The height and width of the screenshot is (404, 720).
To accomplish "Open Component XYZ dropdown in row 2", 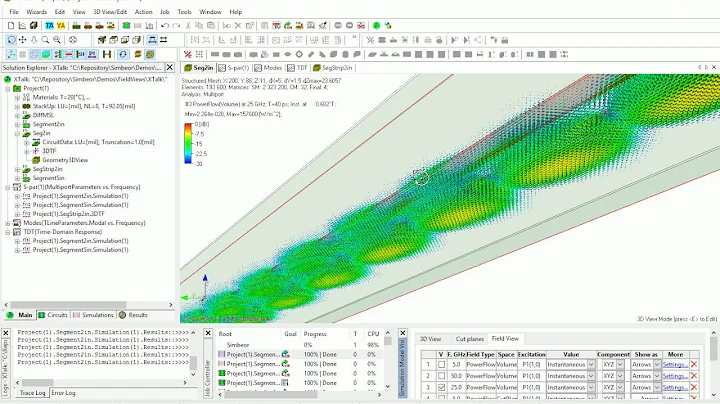I will (x=620, y=376).
